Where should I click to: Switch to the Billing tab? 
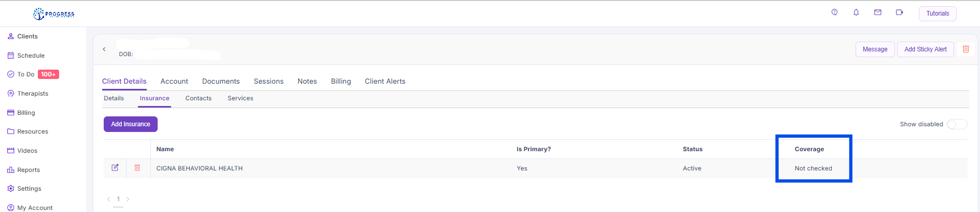pos(341,81)
